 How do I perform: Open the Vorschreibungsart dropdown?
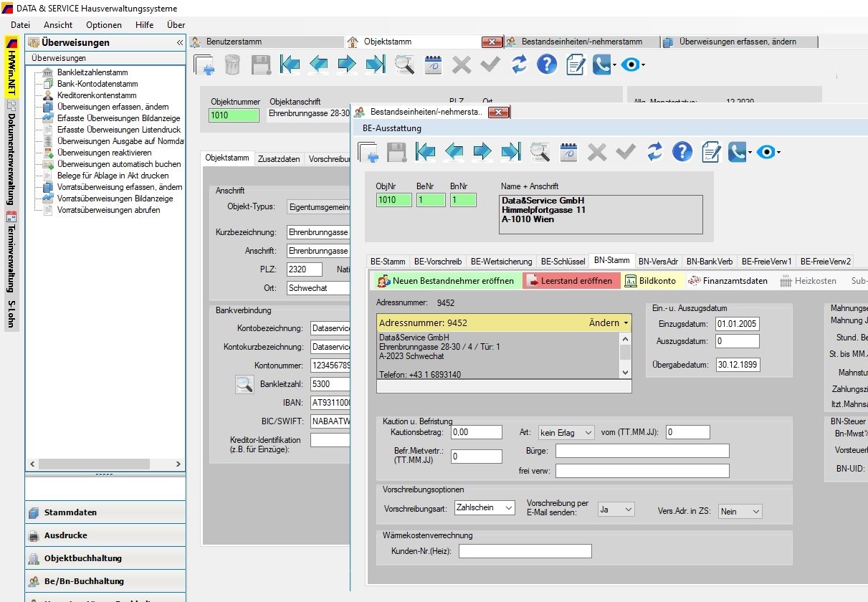tap(507, 508)
